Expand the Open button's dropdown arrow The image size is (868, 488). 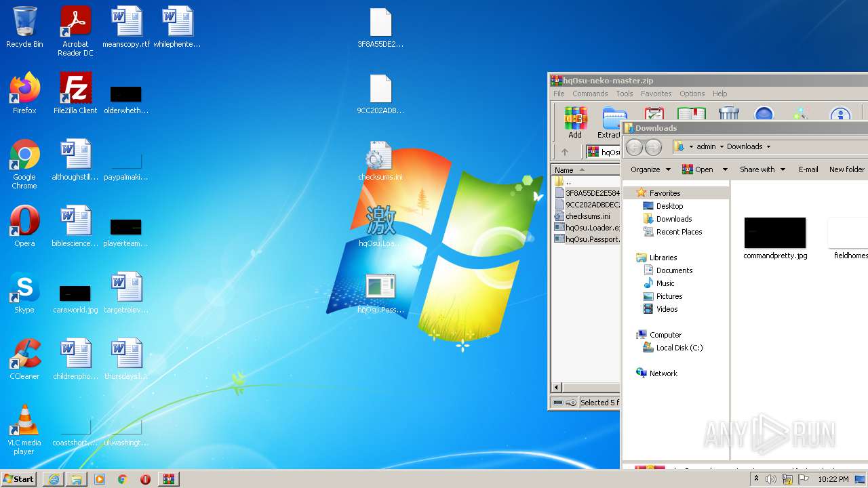point(725,169)
